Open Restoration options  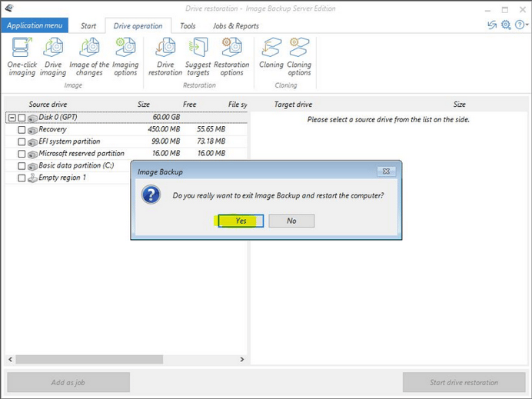click(x=231, y=57)
